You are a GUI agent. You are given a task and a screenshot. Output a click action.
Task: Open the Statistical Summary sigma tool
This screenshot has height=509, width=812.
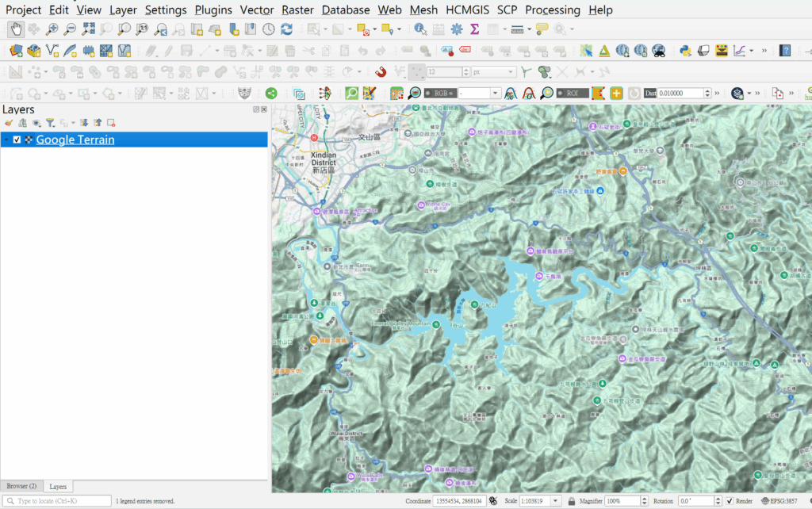(x=474, y=29)
